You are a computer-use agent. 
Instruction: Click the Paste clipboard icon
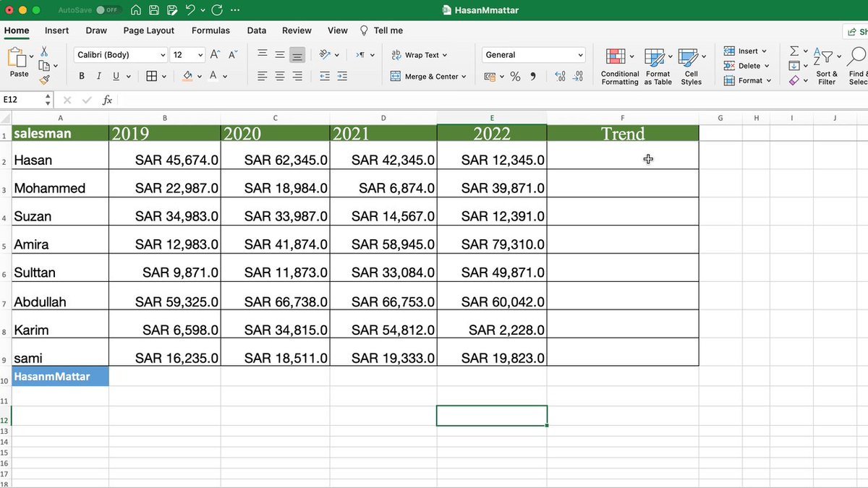[17, 57]
